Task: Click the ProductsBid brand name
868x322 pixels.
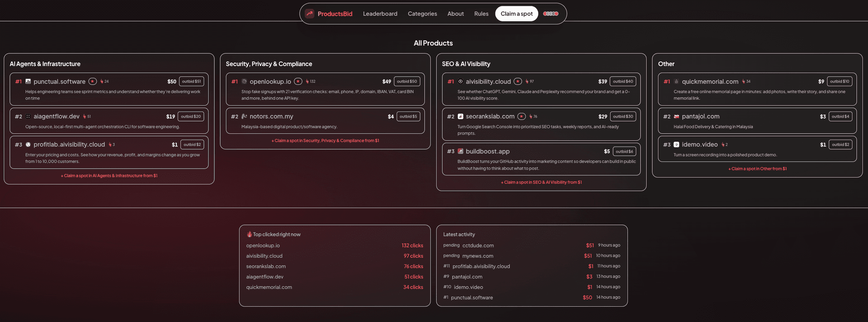Action: tap(335, 14)
